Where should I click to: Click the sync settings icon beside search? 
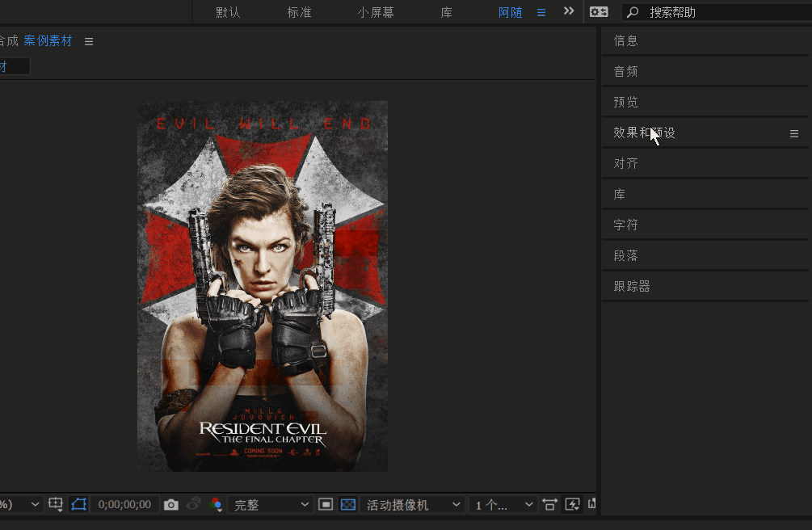[599, 12]
